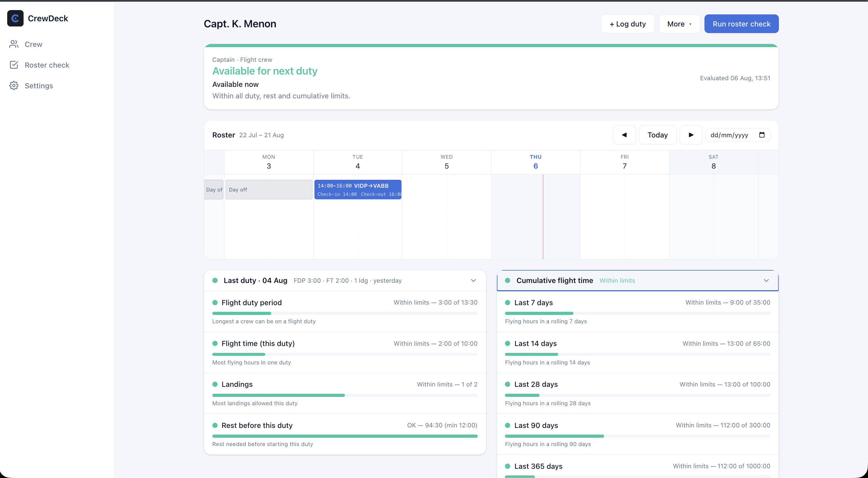
Task: Click the SAT 8 day header
Action: pos(713,162)
